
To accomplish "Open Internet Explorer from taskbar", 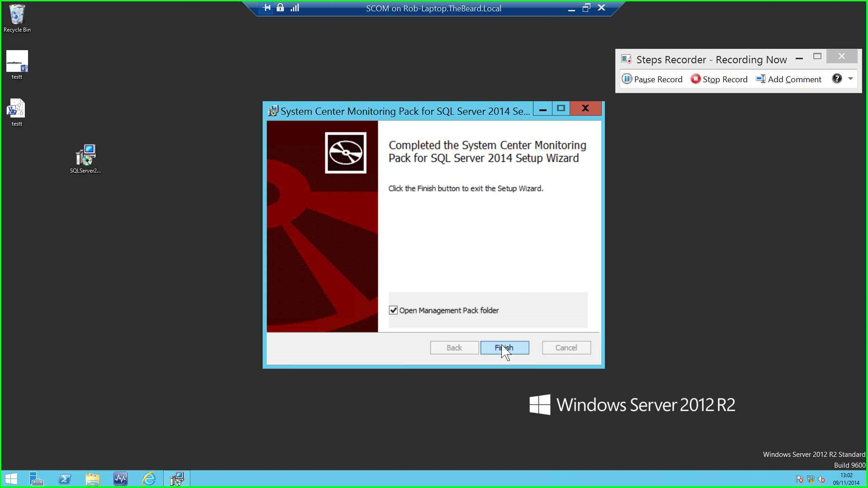I will [x=149, y=479].
